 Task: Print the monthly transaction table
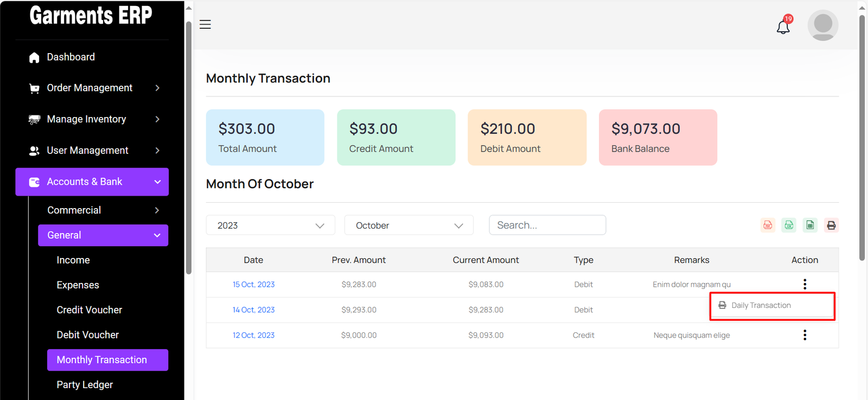coord(831,225)
